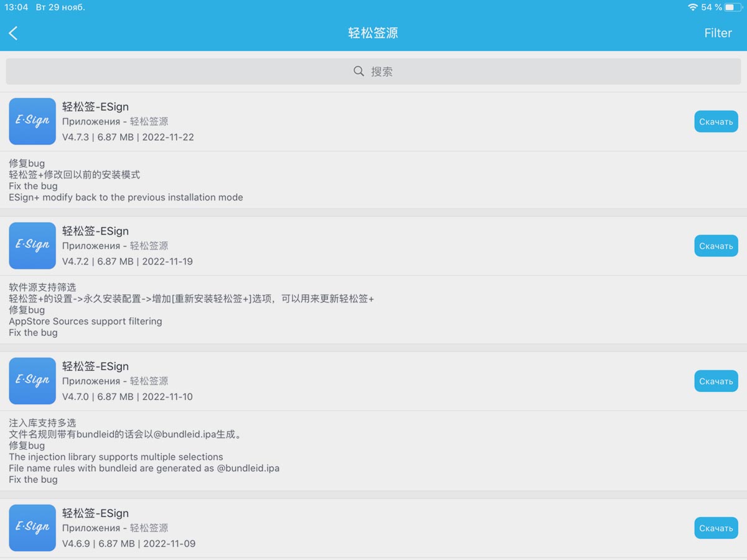The image size is (747, 560).
Task: Tap the 注入库支持多选 line
Action: (x=42, y=422)
